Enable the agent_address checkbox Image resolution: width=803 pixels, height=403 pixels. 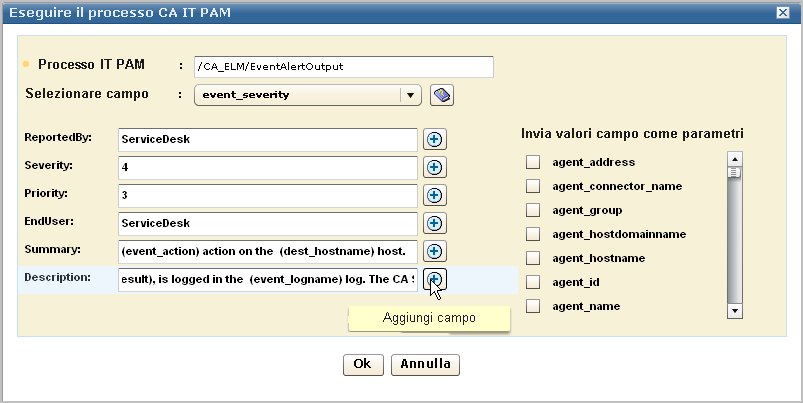pyautogui.click(x=533, y=162)
